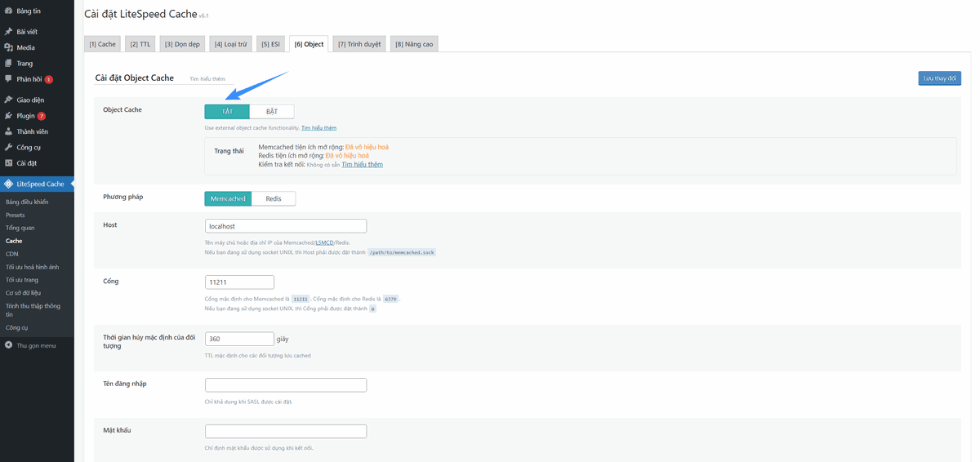Click the Mật khẩu input field
The image size is (980, 462).
286,431
